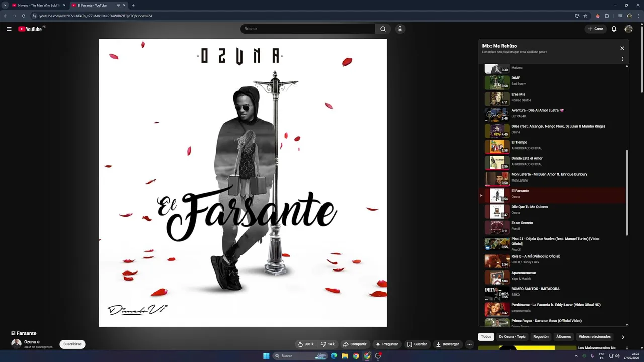Image resolution: width=644 pixels, height=362 pixels.
Task: Open the mix playlist three-dot options
Action: (622, 59)
